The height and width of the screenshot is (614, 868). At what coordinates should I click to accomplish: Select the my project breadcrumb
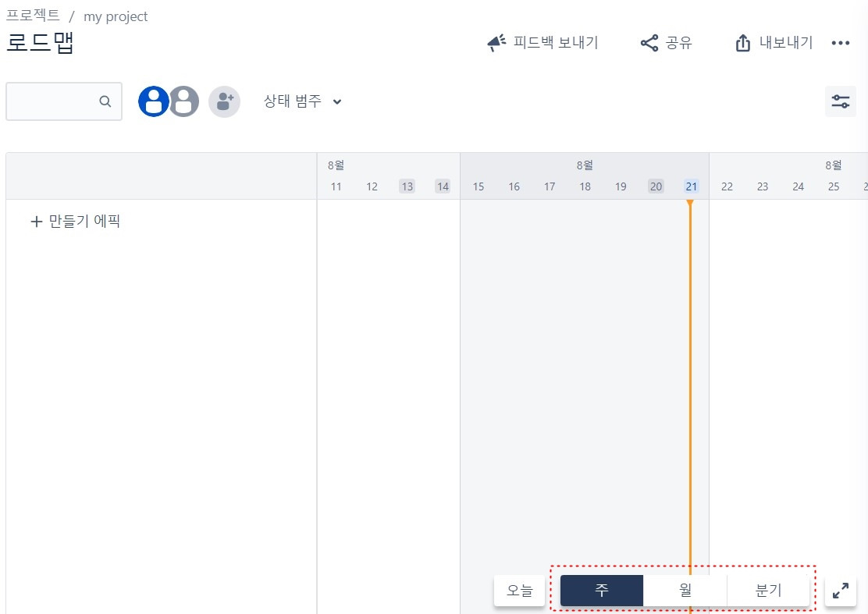coord(116,16)
